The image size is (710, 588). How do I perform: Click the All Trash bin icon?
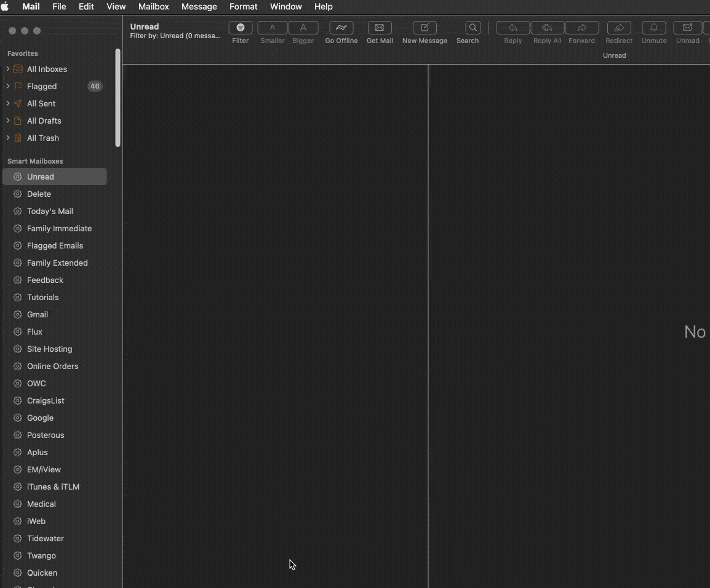(18, 138)
